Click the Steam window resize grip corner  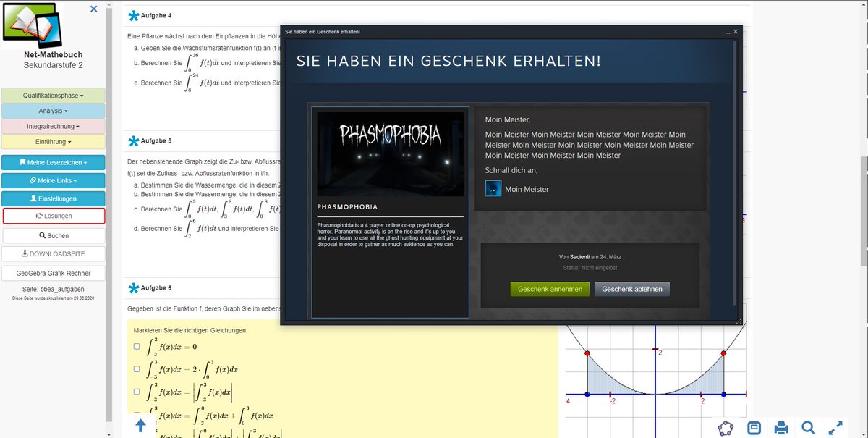(739, 321)
